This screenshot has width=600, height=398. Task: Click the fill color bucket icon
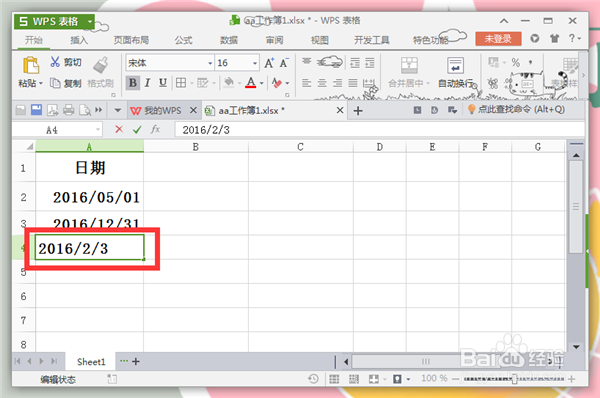[228, 83]
